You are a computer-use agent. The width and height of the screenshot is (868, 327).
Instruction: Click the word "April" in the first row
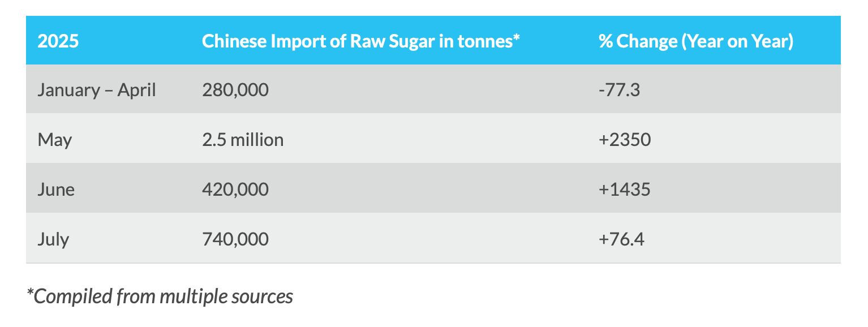pos(136,90)
